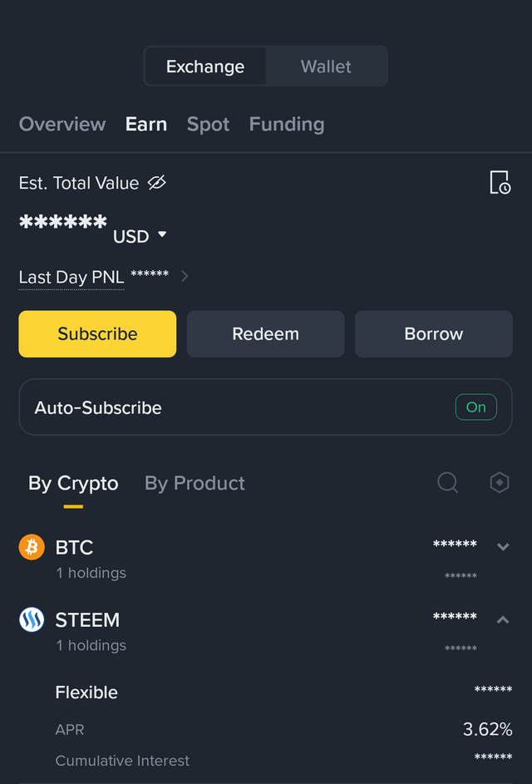532x784 pixels.
Task: Switch to the Wallet segment
Action: click(x=326, y=67)
